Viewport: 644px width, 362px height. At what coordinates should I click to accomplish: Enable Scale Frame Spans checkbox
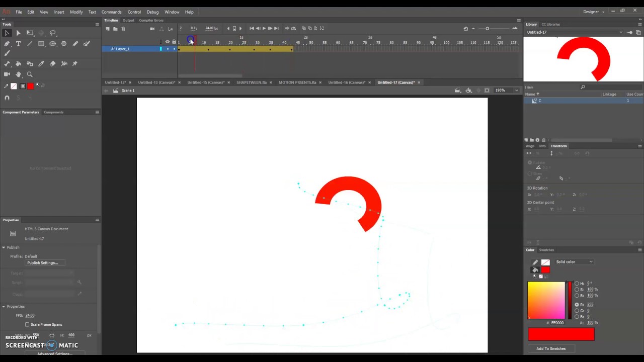(27, 324)
